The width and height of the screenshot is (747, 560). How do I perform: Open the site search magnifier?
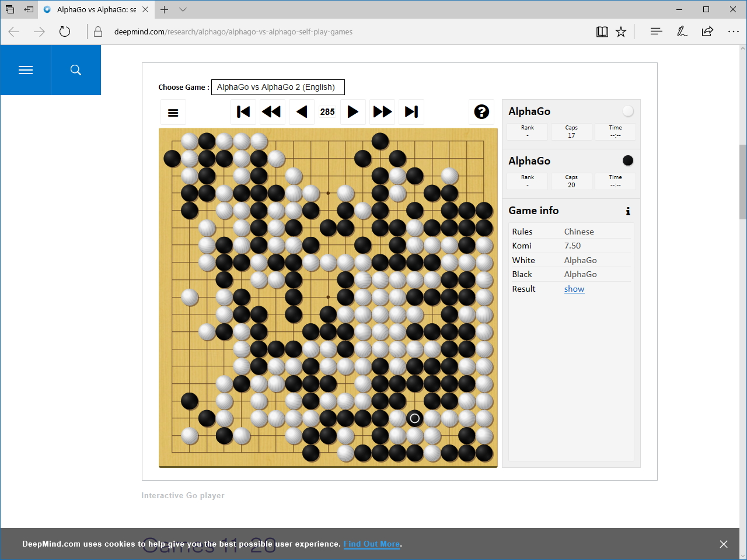(x=76, y=70)
